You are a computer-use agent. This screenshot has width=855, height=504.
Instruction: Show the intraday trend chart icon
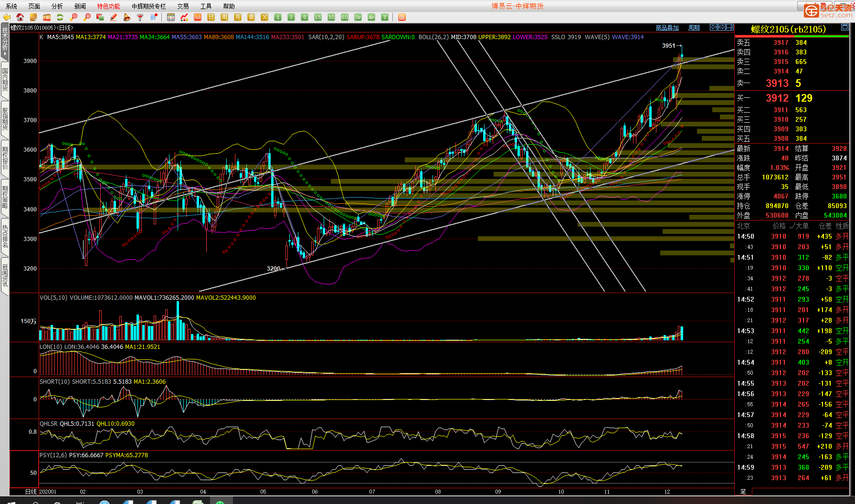(x=184, y=17)
